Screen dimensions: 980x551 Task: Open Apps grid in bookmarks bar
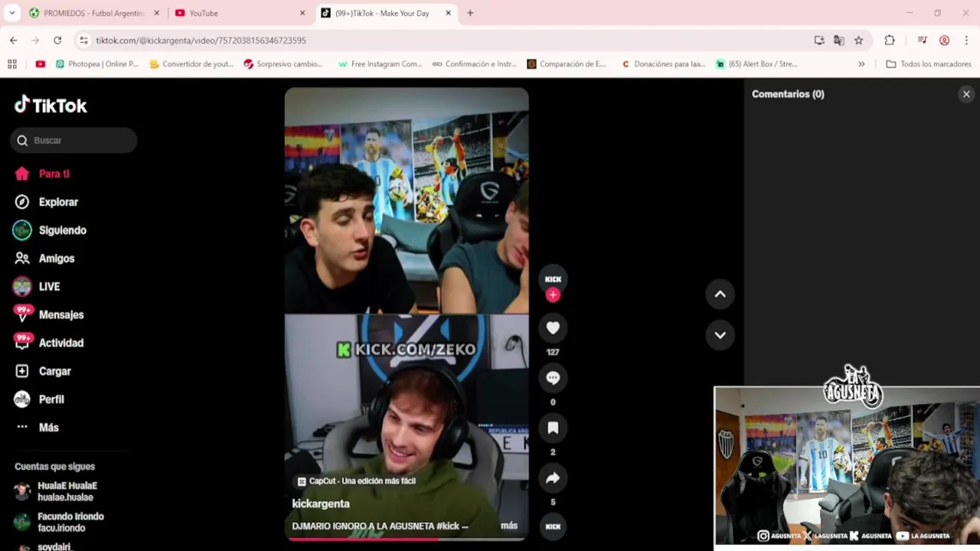pyautogui.click(x=12, y=64)
